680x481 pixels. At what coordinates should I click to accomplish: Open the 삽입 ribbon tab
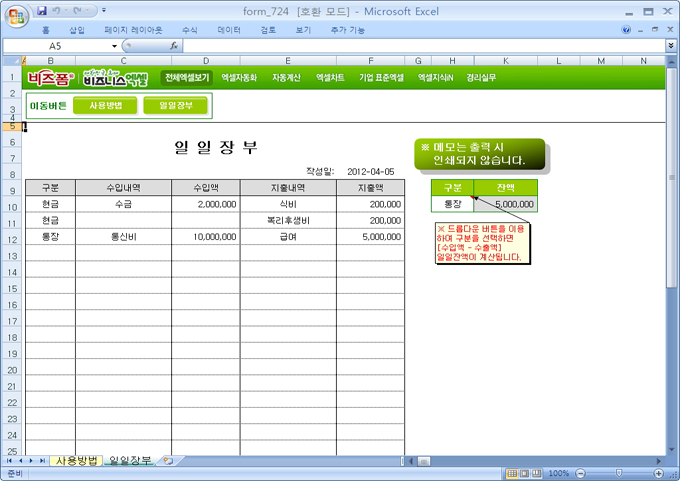click(77, 30)
